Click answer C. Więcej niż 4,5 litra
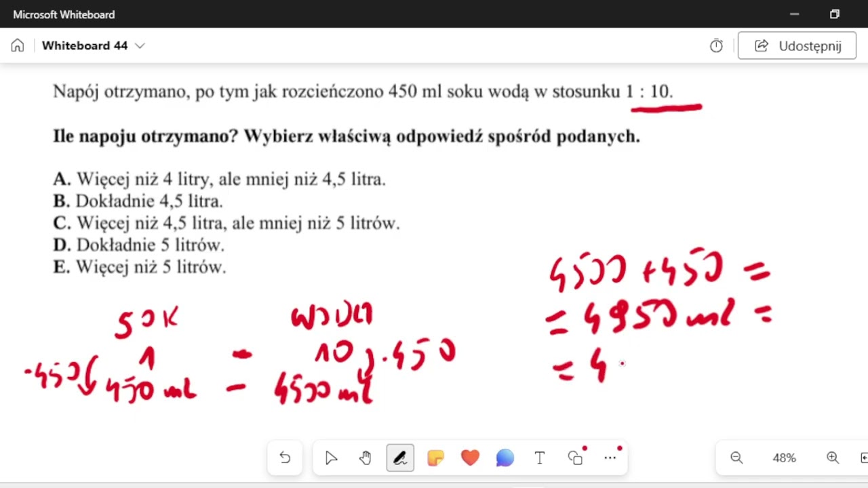This screenshot has width=868, height=488. (x=226, y=223)
